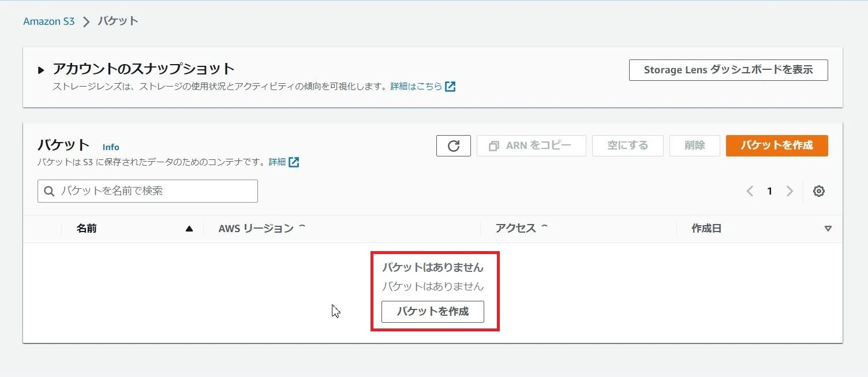This screenshot has width=868, height=377.
Task: Focus the バケットを名前で検索 search field
Action: [148, 191]
